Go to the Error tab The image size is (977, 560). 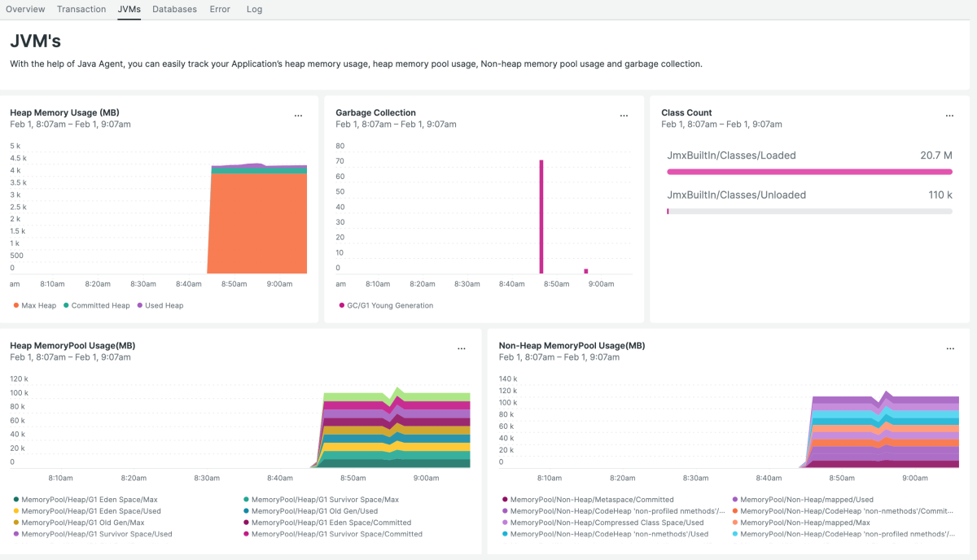pyautogui.click(x=220, y=9)
